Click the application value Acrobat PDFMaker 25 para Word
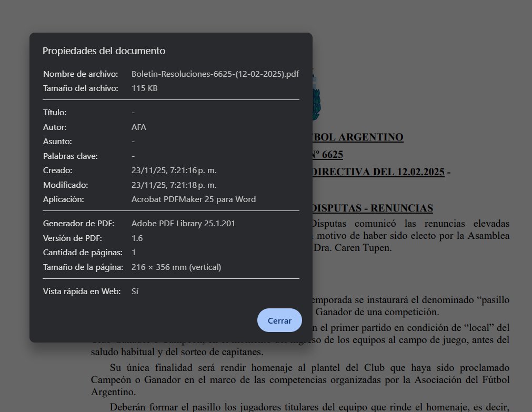This screenshot has width=532, height=412. pos(194,199)
